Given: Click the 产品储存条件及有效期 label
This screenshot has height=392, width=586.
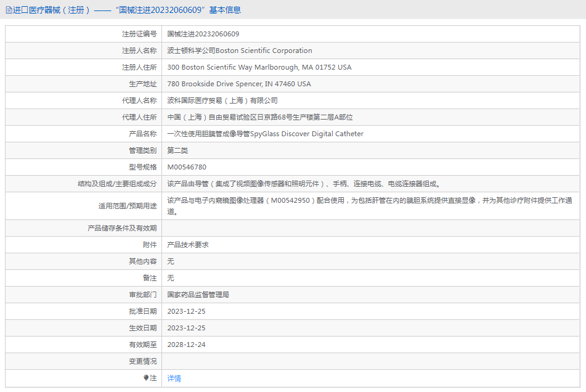Looking at the screenshot, I should pos(122,228).
